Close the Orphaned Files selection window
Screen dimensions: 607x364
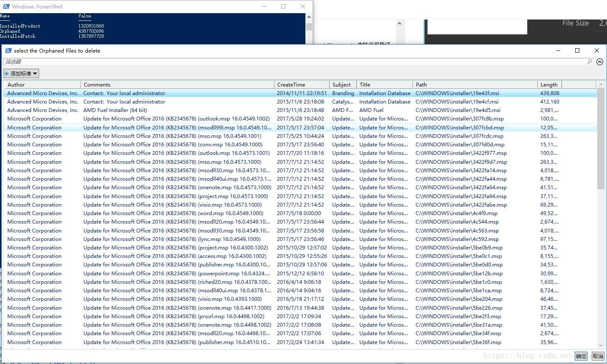click(x=597, y=50)
